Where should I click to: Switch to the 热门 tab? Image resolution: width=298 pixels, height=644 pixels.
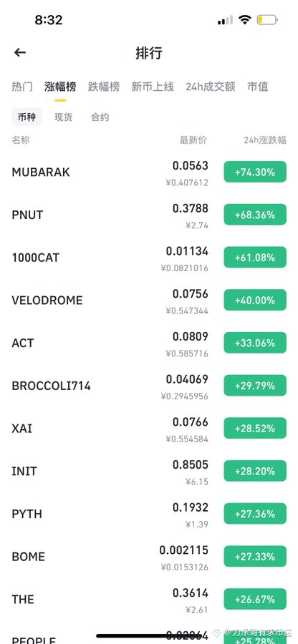[x=22, y=87]
